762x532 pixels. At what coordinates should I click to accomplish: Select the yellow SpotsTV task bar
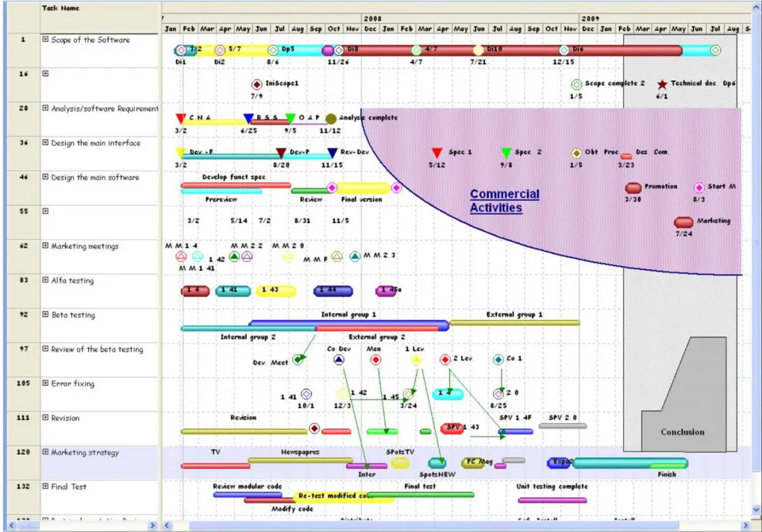(x=400, y=463)
